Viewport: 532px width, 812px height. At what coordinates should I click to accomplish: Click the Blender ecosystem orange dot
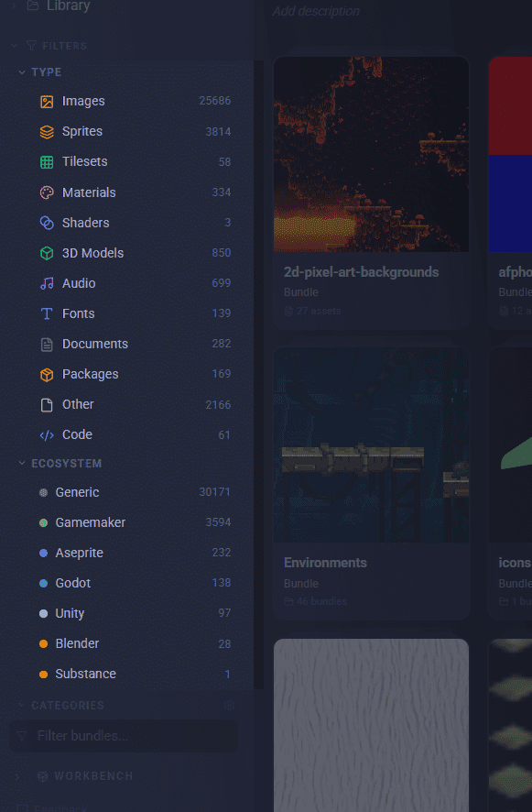[43, 643]
